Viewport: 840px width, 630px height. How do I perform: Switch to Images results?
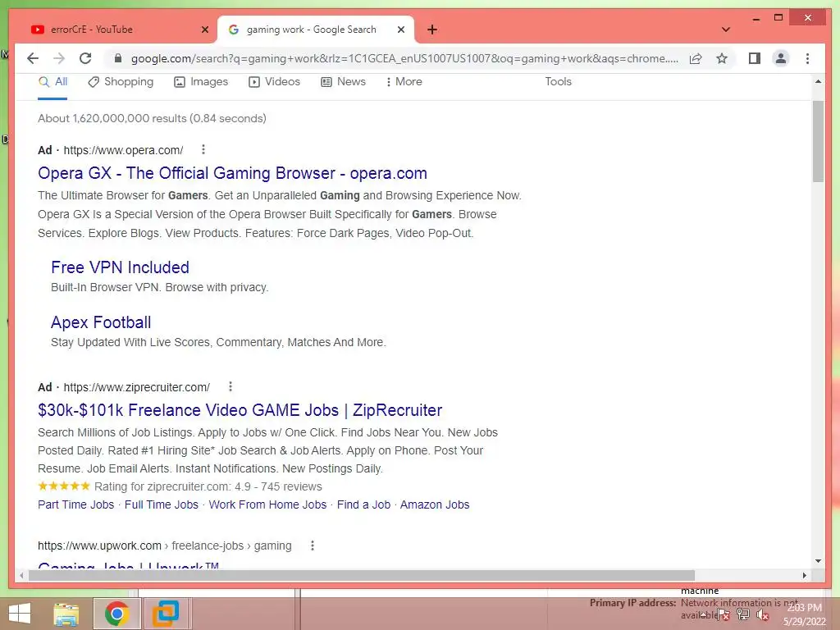pyautogui.click(x=201, y=82)
